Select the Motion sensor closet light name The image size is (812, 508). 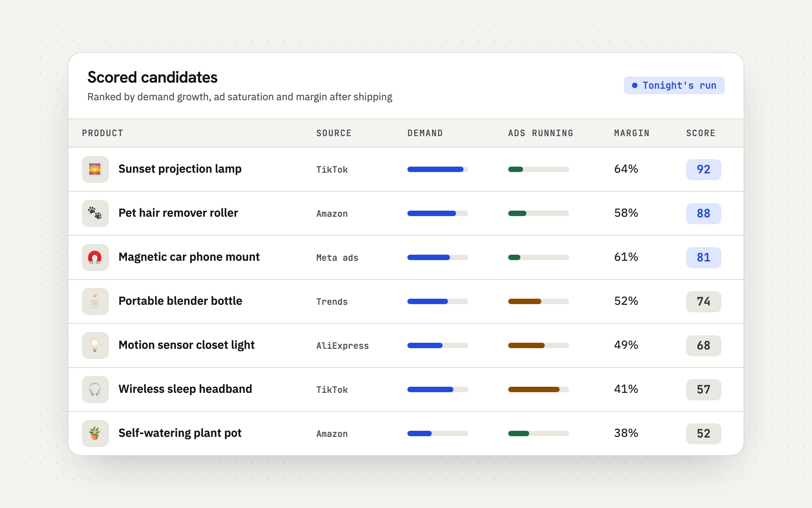(186, 345)
